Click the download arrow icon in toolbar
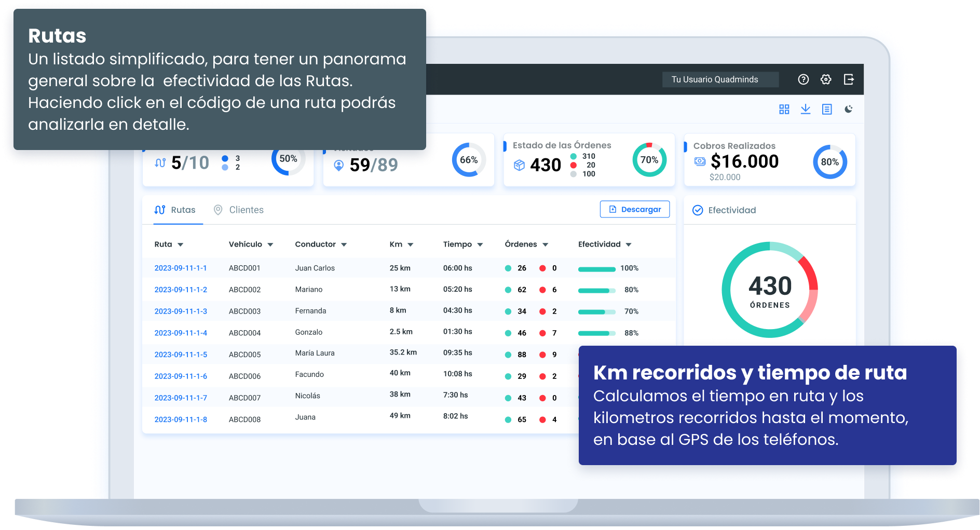This screenshot has height=530, width=980. 805,109
